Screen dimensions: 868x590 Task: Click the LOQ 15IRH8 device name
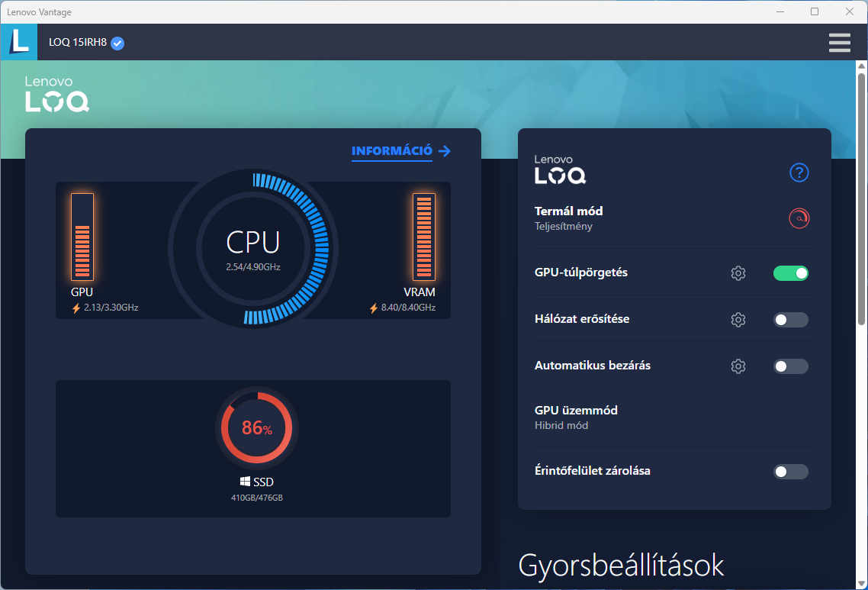(78, 42)
